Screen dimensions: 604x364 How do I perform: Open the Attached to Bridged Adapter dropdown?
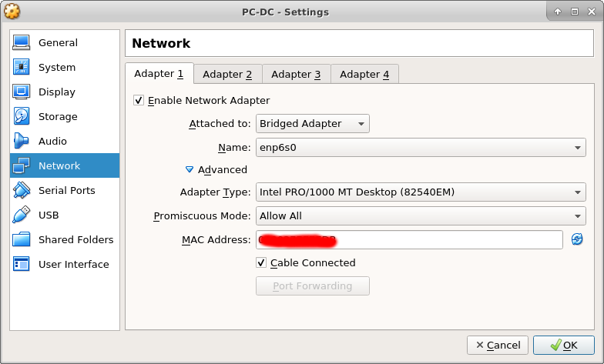coord(313,123)
